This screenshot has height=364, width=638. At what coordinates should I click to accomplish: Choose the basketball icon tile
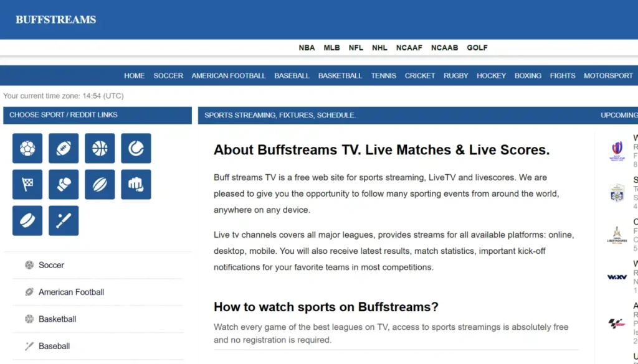coord(100,148)
